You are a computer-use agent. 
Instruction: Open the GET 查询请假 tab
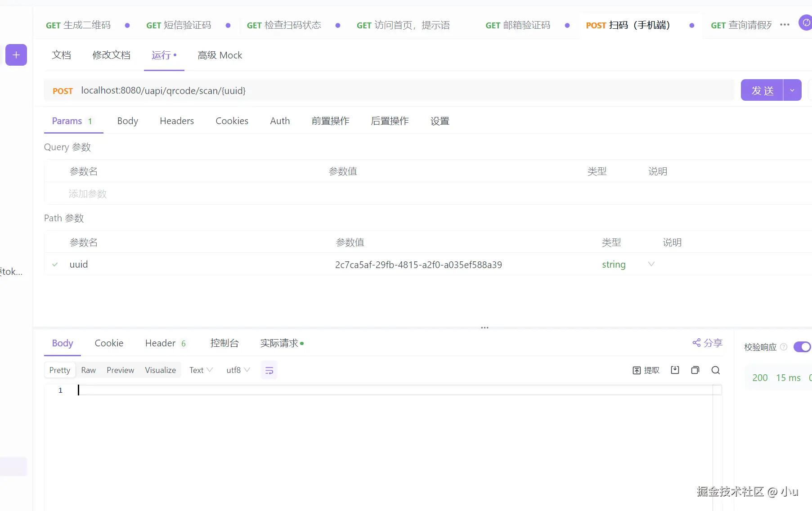[741, 25]
